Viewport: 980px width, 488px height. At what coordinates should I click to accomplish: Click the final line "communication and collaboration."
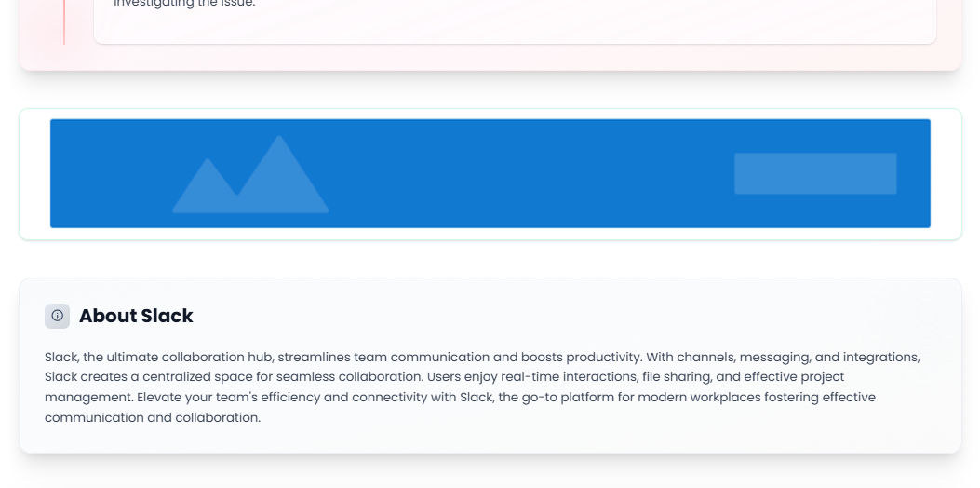[x=153, y=418]
